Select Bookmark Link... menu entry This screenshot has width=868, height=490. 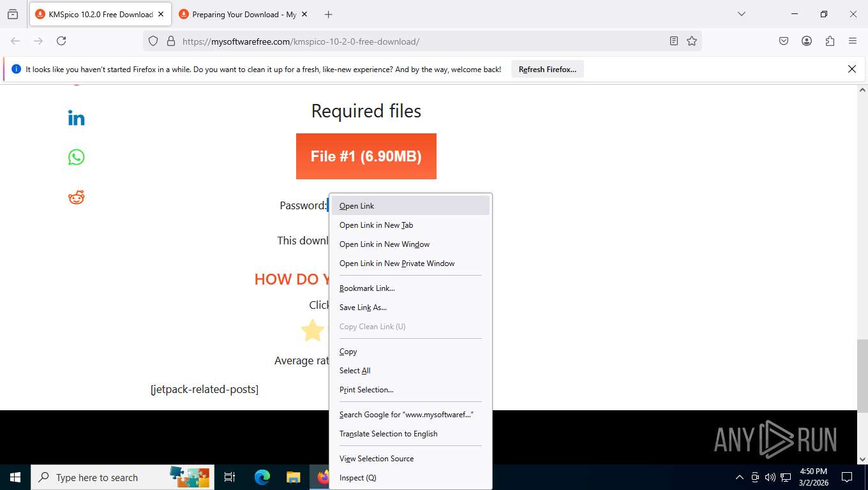(410, 288)
